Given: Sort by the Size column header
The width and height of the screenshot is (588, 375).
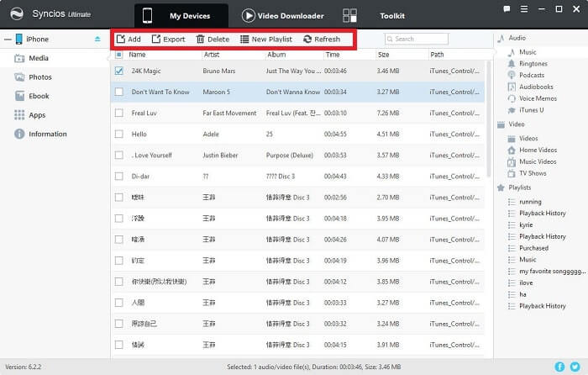Looking at the screenshot, I should pos(383,55).
